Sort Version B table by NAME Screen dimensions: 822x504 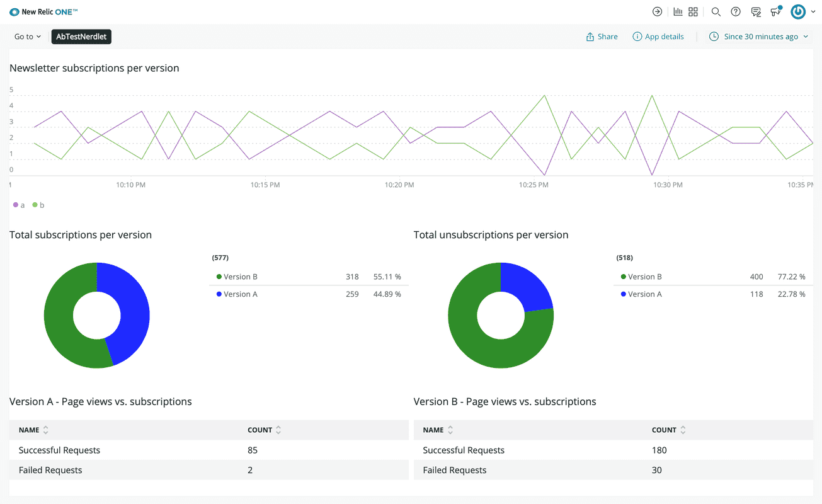coord(438,430)
